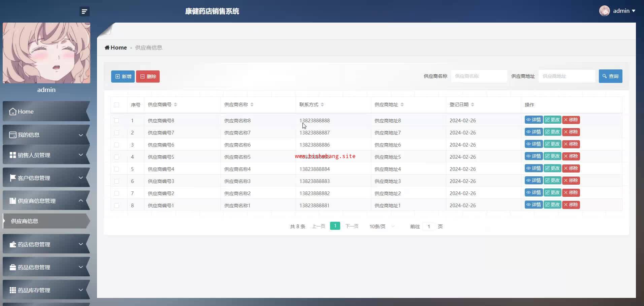Click 更改 edit button for 供应商名称5
644x306 pixels.
tap(552, 156)
